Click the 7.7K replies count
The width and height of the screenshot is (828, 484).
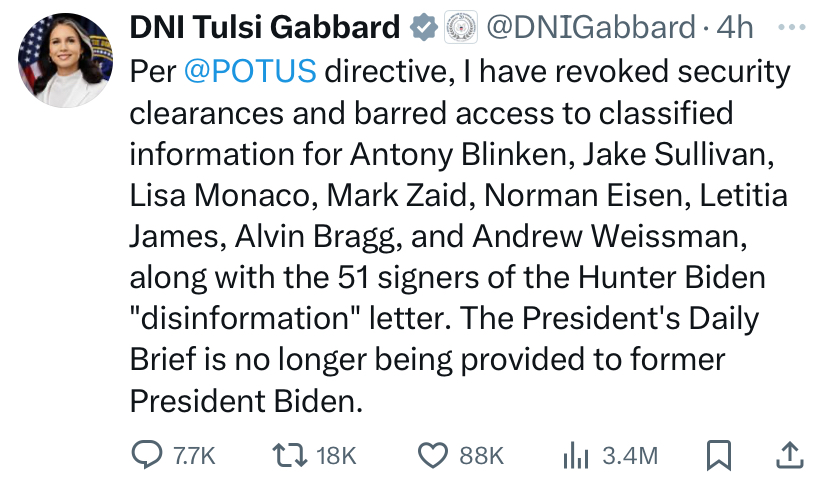(x=194, y=455)
